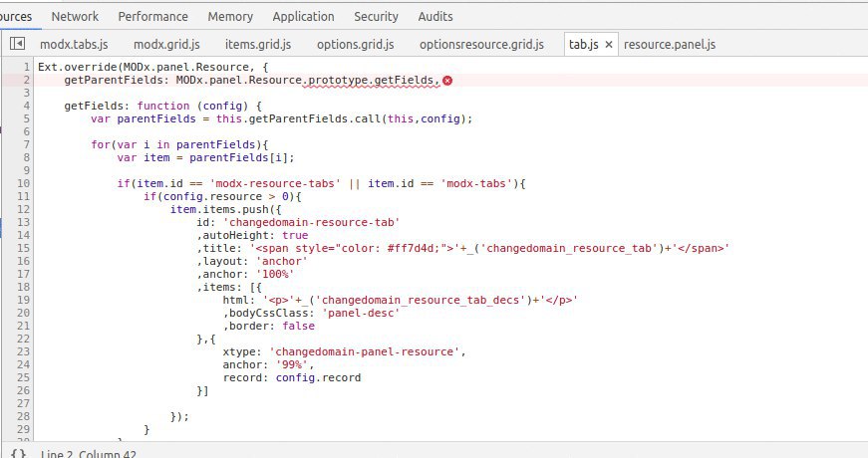Set breakpoint on line number 23
Viewport: 868px width, 458px height.
[23, 351]
